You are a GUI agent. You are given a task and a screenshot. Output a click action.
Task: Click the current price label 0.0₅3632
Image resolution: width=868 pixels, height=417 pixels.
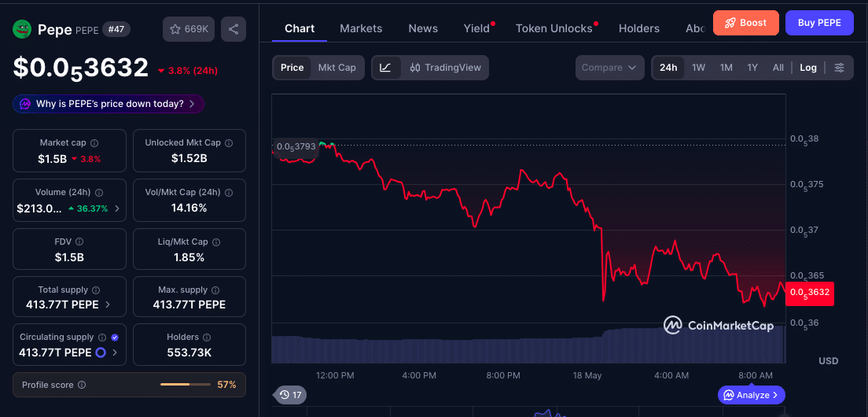(809, 293)
